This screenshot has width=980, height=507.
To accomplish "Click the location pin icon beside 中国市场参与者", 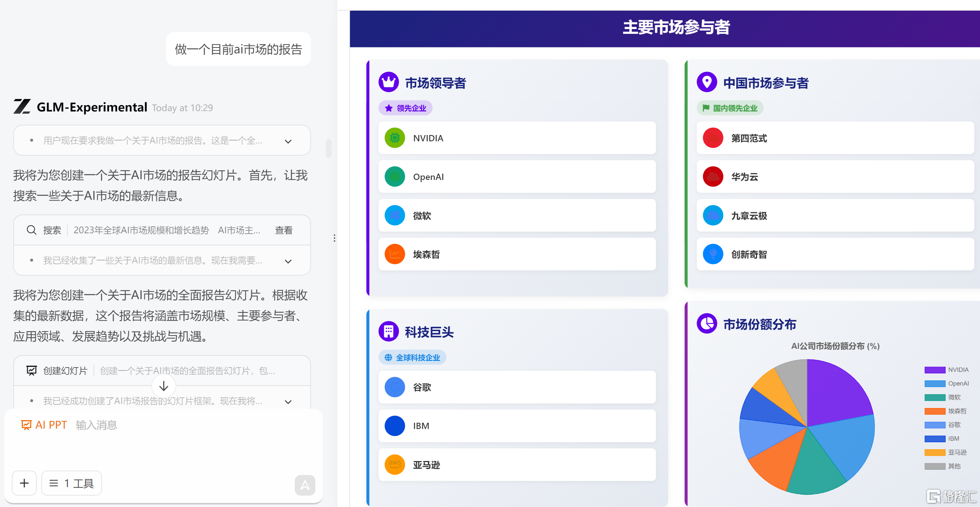I will 707,82.
